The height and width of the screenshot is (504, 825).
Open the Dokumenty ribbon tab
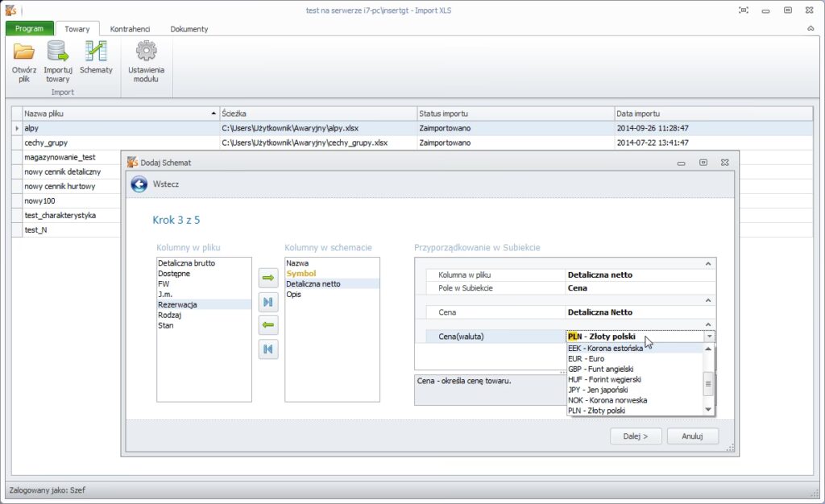point(189,29)
